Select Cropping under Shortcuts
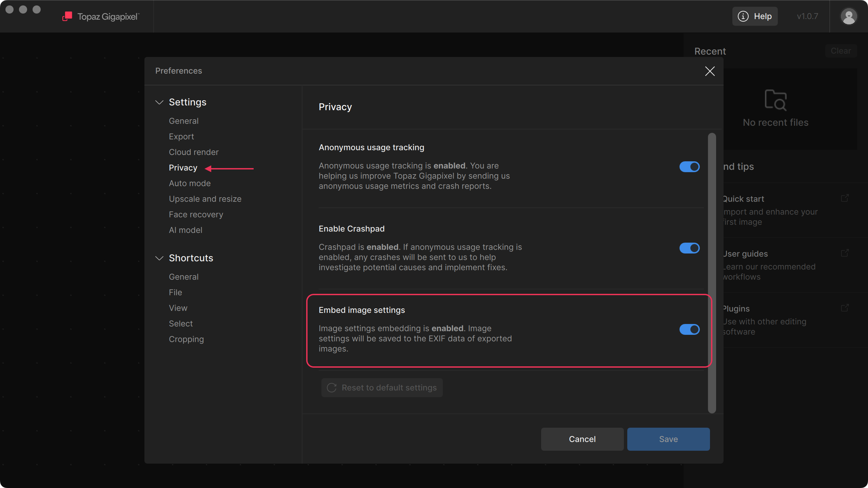This screenshot has width=868, height=488. [x=186, y=339]
